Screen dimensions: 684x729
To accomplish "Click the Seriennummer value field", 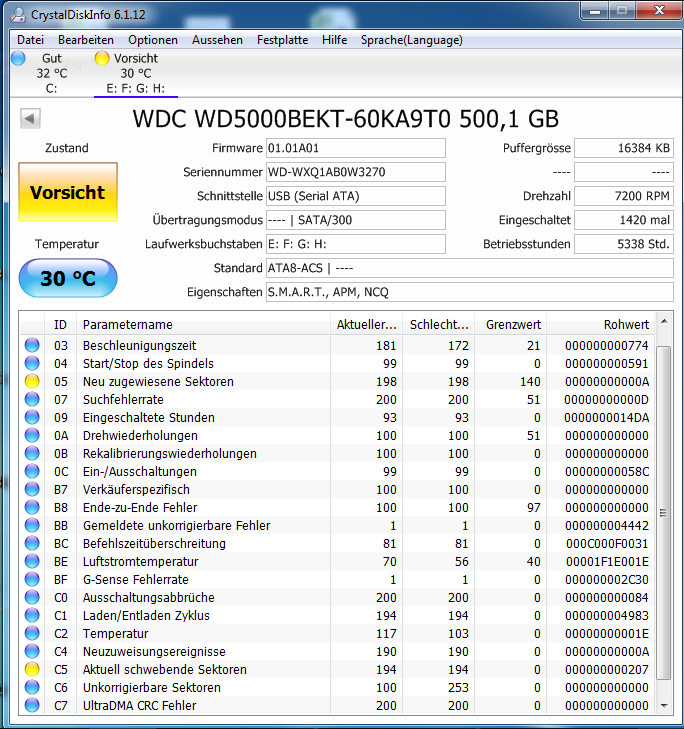I will (356, 172).
